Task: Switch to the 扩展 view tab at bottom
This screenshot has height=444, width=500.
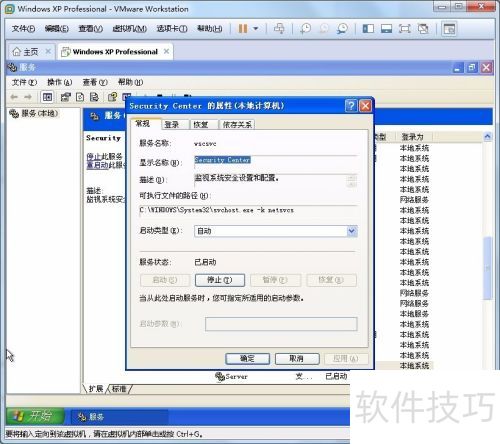Action: (x=96, y=389)
